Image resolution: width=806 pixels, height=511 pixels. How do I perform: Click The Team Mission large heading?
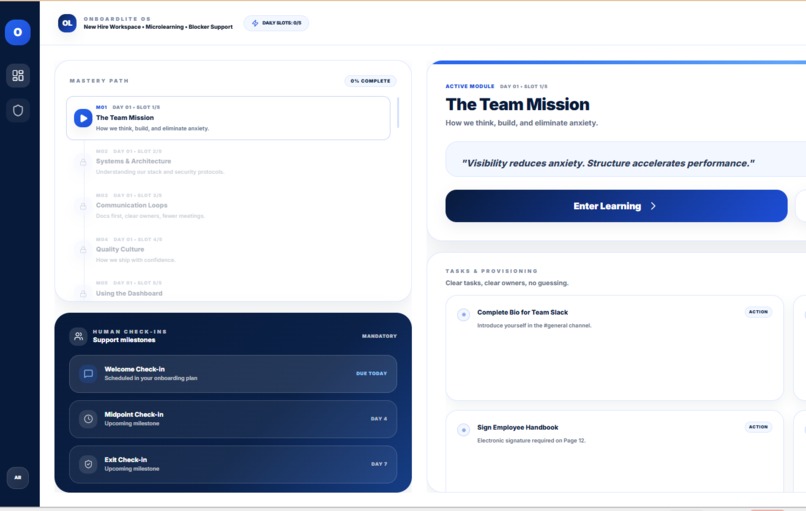518,104
